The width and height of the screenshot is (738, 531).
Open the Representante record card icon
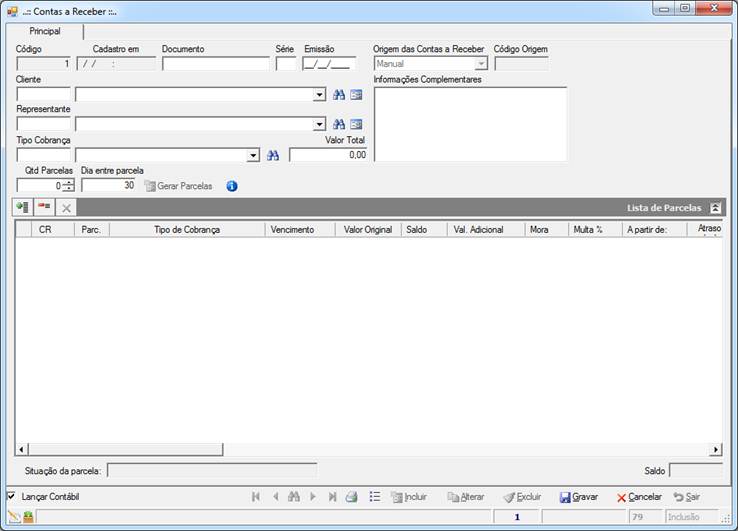point(356,124)
